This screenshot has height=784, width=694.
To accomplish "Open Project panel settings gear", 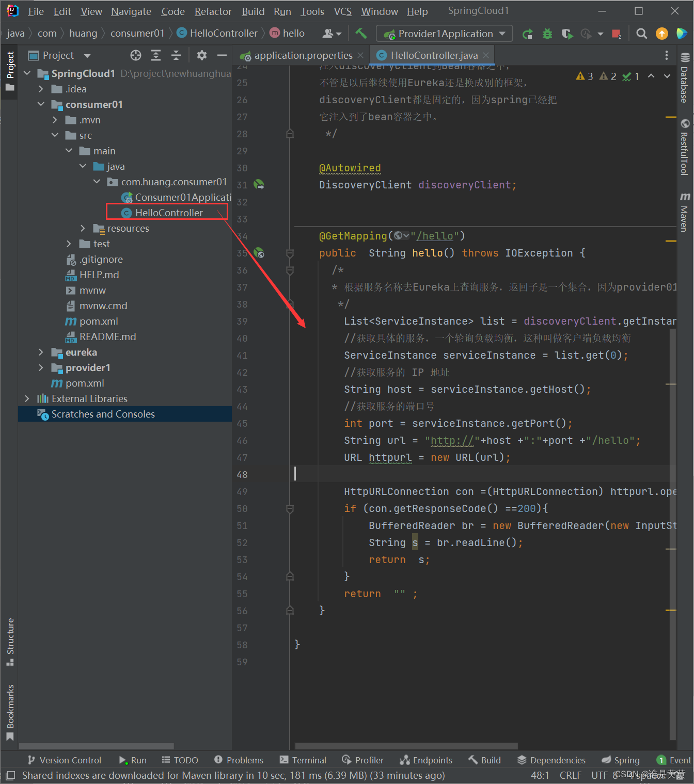I will (x=202, y=55).
